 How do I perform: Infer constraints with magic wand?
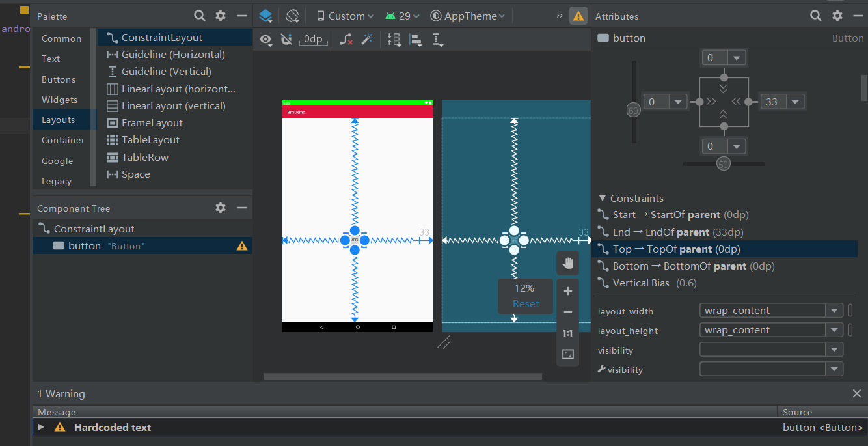click(x=367, y=40)
